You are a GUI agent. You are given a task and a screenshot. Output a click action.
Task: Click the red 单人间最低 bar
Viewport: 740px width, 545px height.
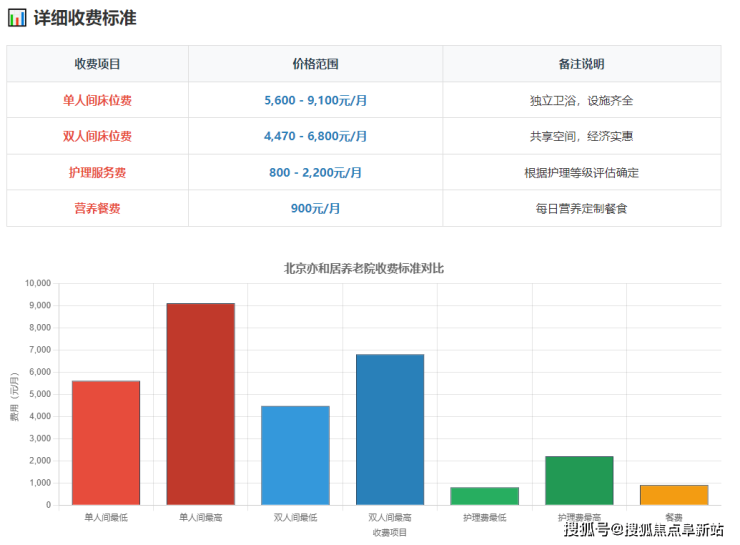(x=106, y=443)
